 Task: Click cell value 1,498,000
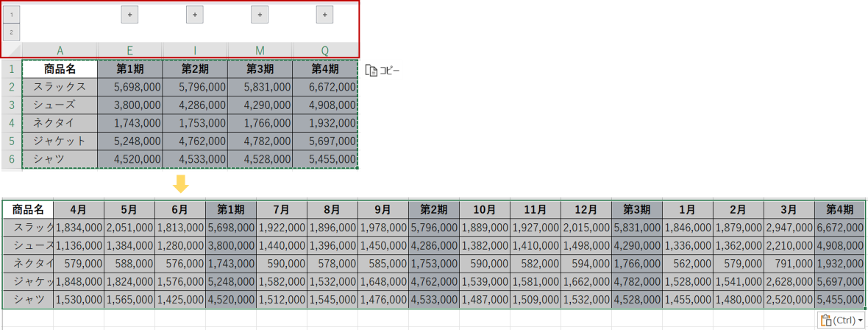pos(586,246)
